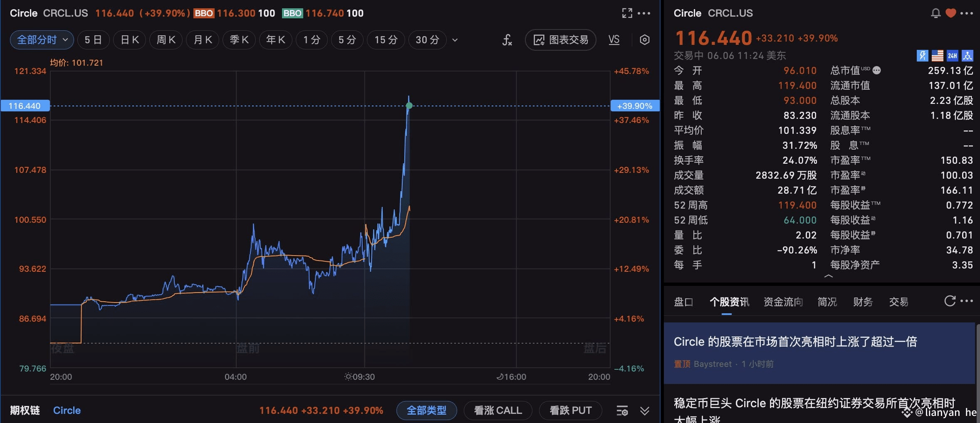The width and height of the screenshot is (980, 423).
Task: Click the 最低 value 93.000
Action: (x=800, y=101)
